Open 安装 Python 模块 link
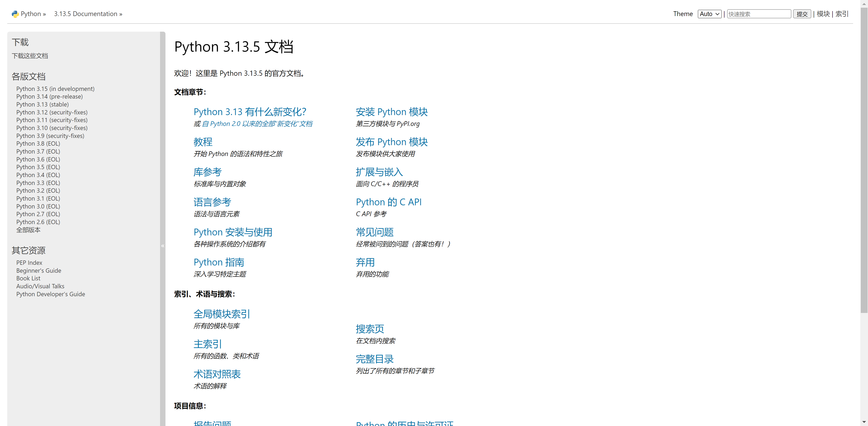868x426 pixels. [392, 111]
